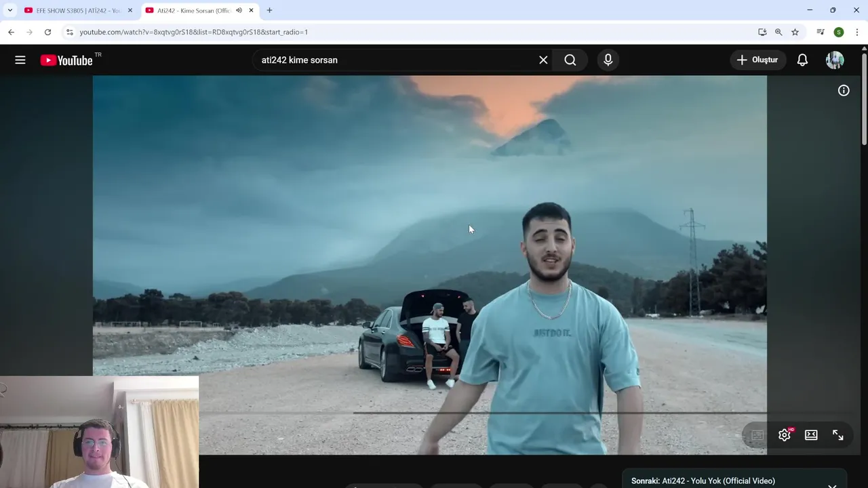This screenshot has height=488, width=868.
Task: Start voice search with microphone icon
Action: pyautogui.click(x=608, y=60)
